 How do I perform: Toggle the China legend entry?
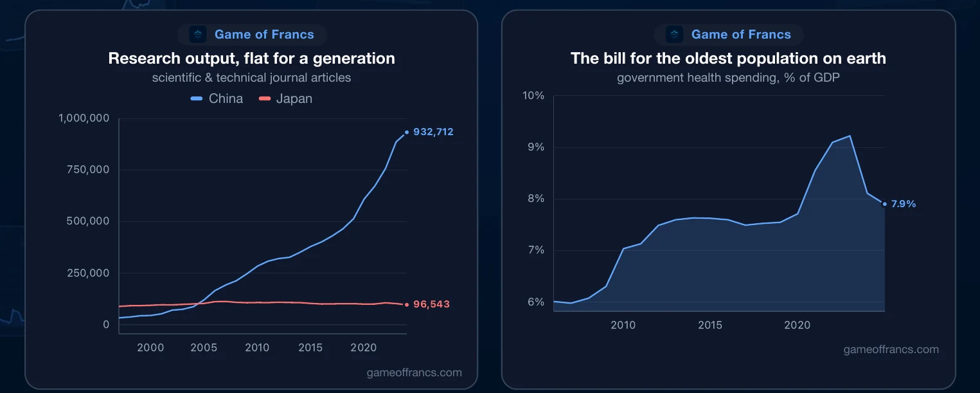pos(217,98)
